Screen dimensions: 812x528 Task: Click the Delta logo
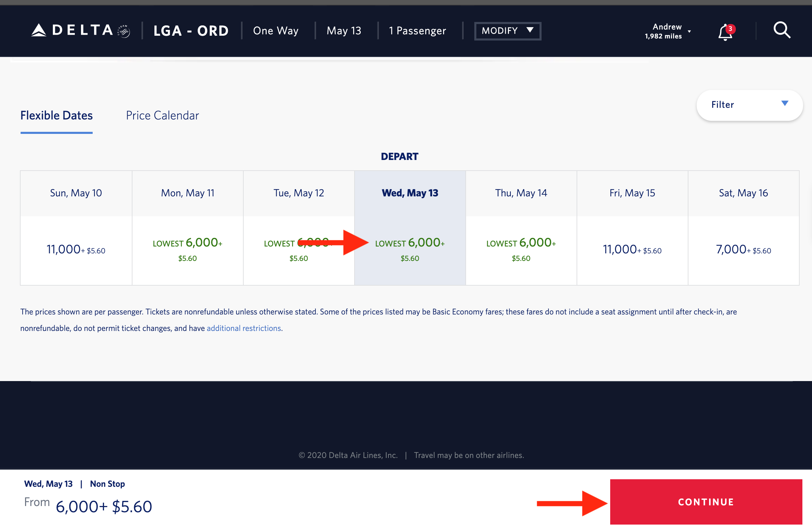coord(81,31)
